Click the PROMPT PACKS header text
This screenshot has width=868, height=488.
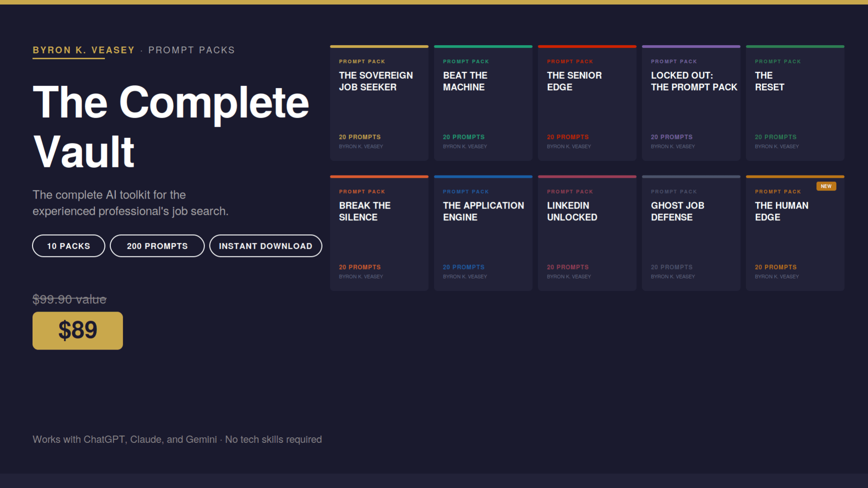point(192,50)
